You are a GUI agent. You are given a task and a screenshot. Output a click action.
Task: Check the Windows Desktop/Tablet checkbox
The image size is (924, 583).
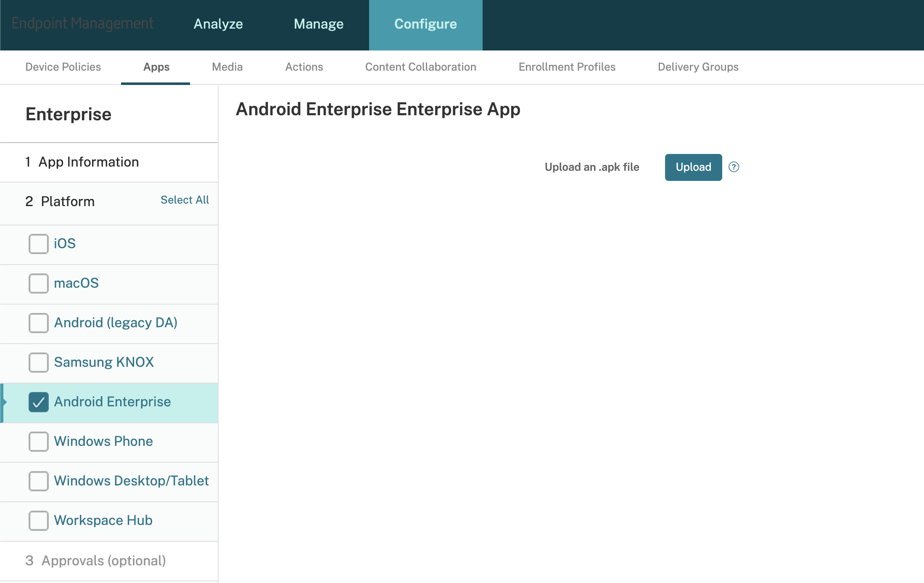tap(39, 481)
